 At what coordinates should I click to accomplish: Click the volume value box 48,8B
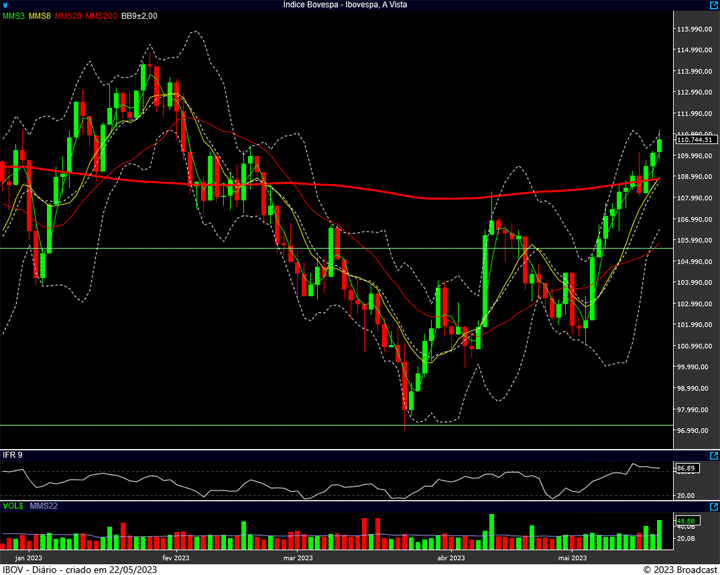687,521
